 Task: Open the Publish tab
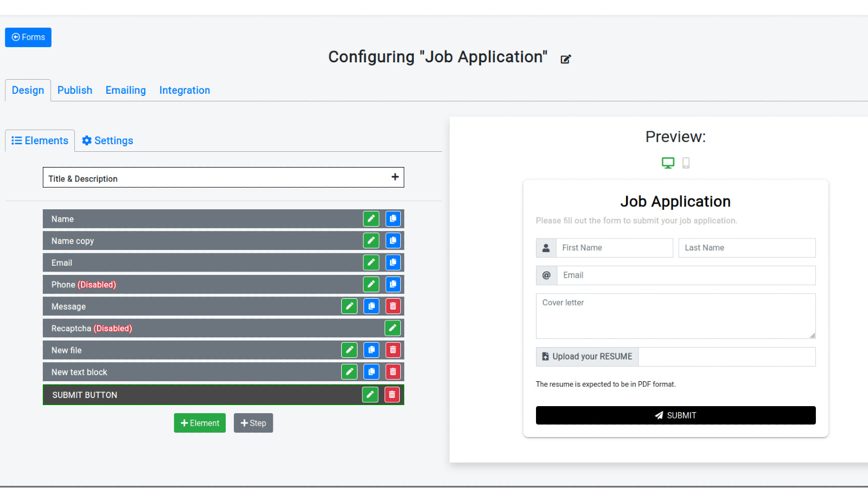pos(75,91)
